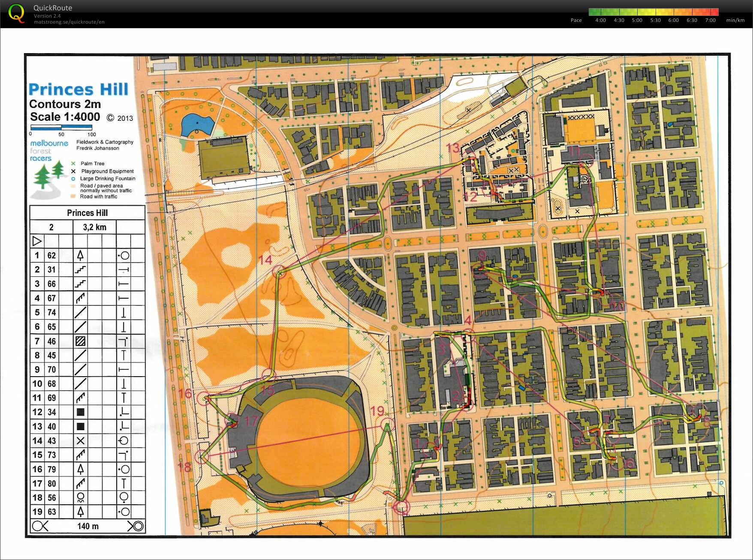
Task: Click the Princes Hill map title
Action: click(x=78, y=90)
